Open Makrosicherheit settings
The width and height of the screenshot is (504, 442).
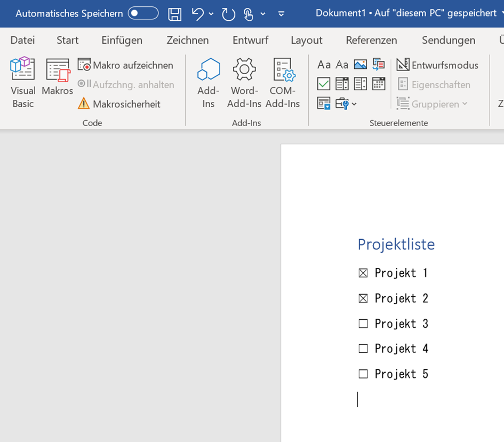[119, 104]
